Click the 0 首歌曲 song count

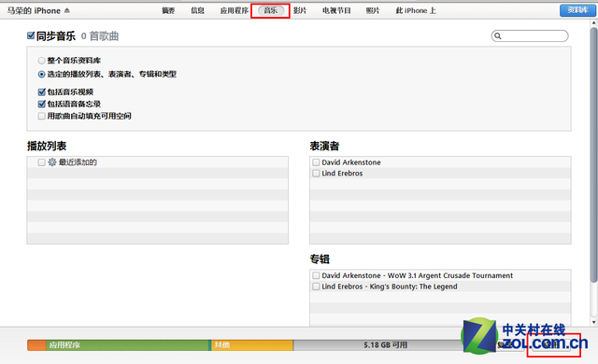[x=100, y=36]
